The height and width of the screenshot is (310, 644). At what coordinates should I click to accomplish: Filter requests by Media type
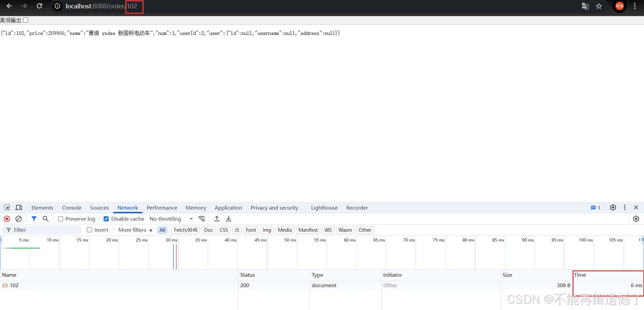click(x=285, y=230)
